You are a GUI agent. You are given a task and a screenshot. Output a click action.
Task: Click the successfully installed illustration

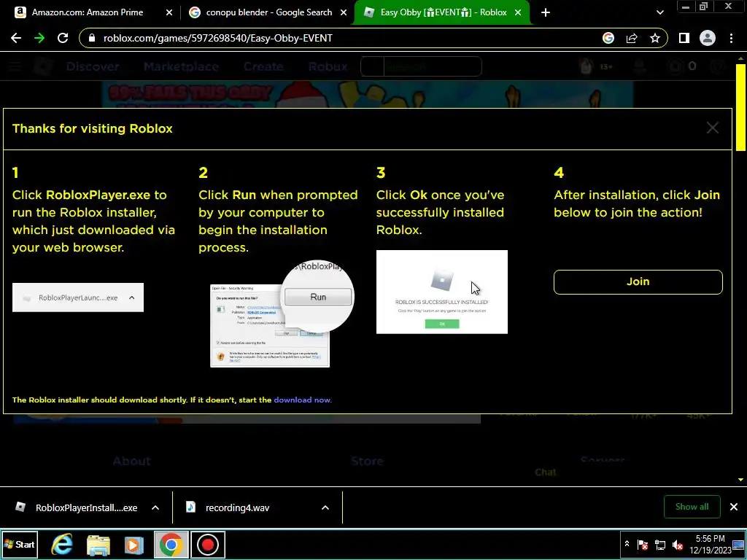pyautogui.click(x=441, y=292)
